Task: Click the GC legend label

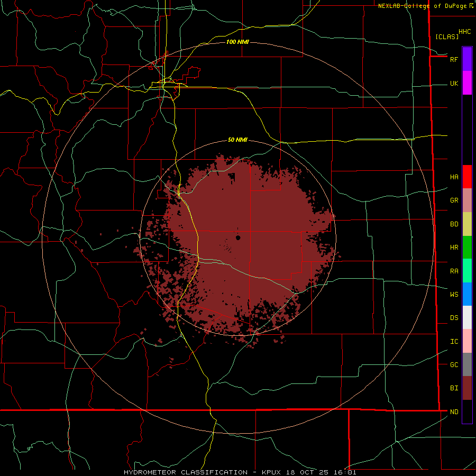Action: 454,364
